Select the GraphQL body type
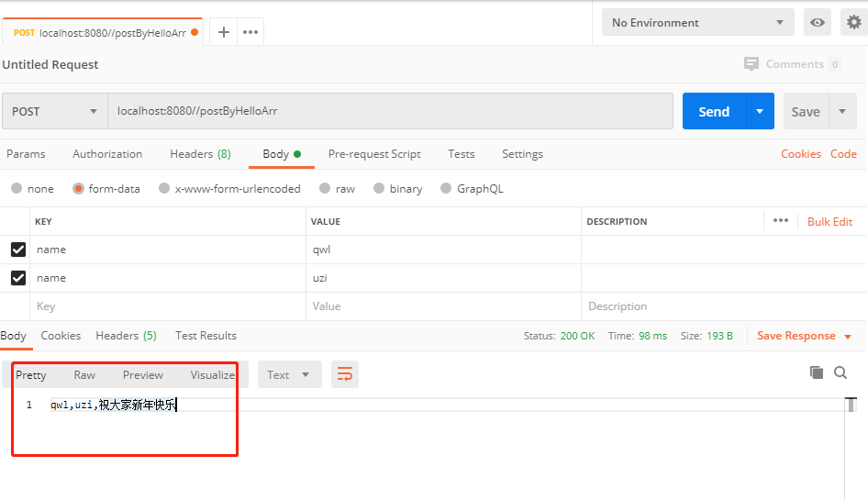 point(446,188)
